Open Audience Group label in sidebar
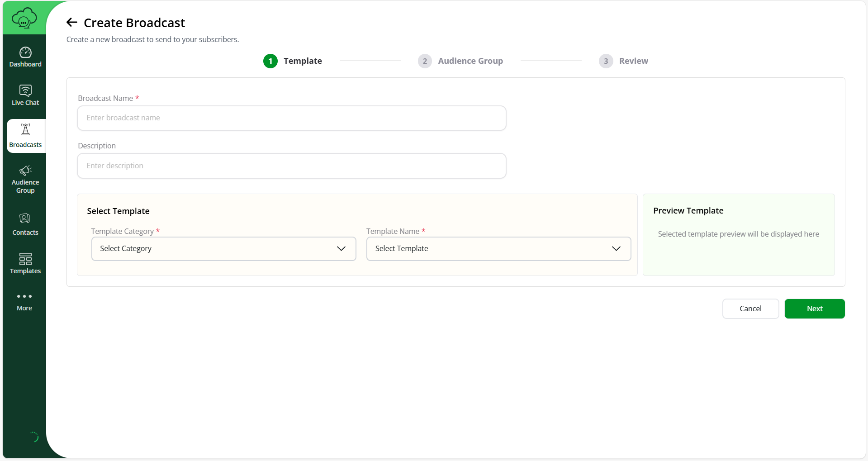This screenshot has height=461, width=868. click(x=25, y=186)
